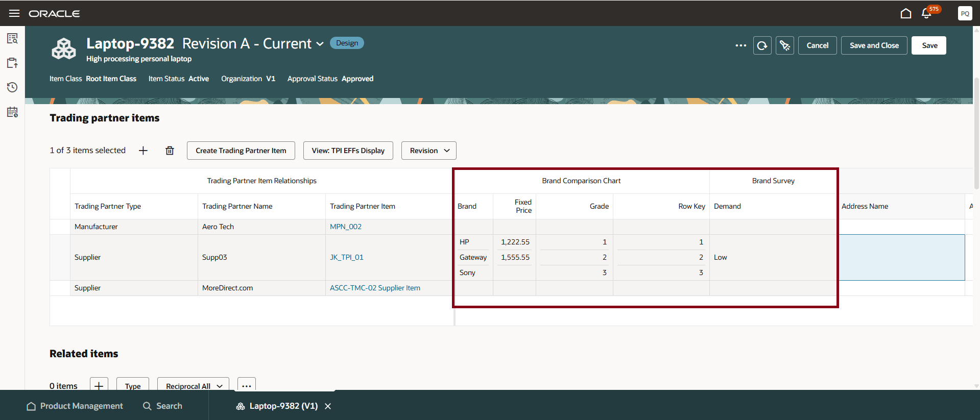The width and height of the screenshot is (980, 420).
Task: Open the more actions ellipsis in header
Action: click(741, 45)
